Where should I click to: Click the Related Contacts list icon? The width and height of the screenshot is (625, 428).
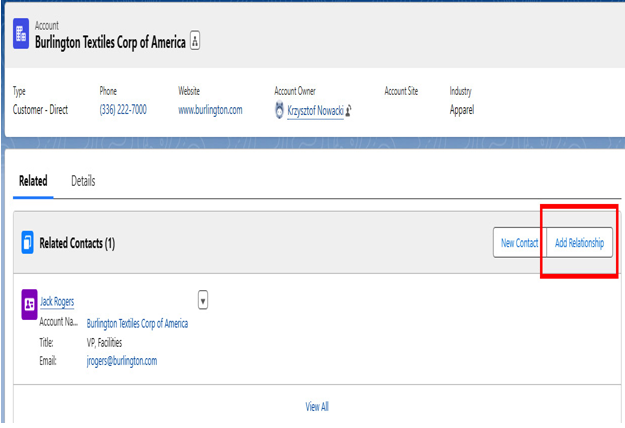28,242
